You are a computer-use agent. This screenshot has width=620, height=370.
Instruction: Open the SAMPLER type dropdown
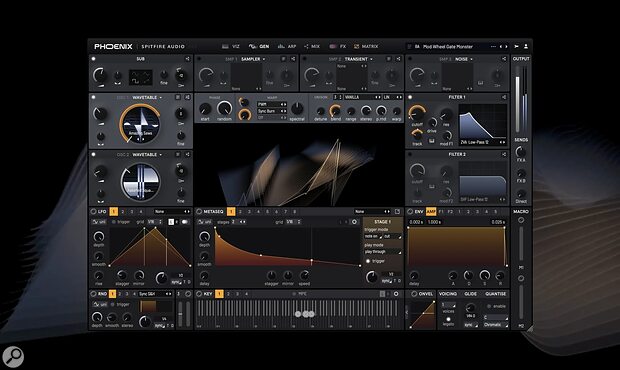click(253, 59)
